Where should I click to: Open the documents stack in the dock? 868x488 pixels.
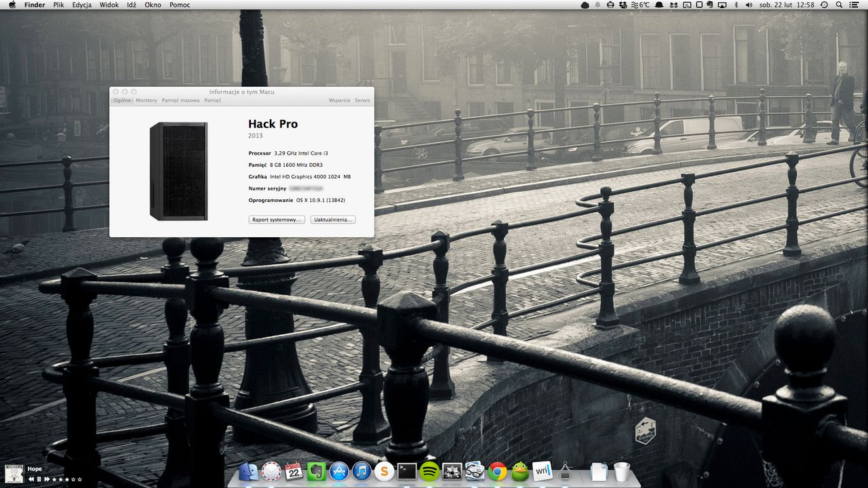tap(599, 471)
